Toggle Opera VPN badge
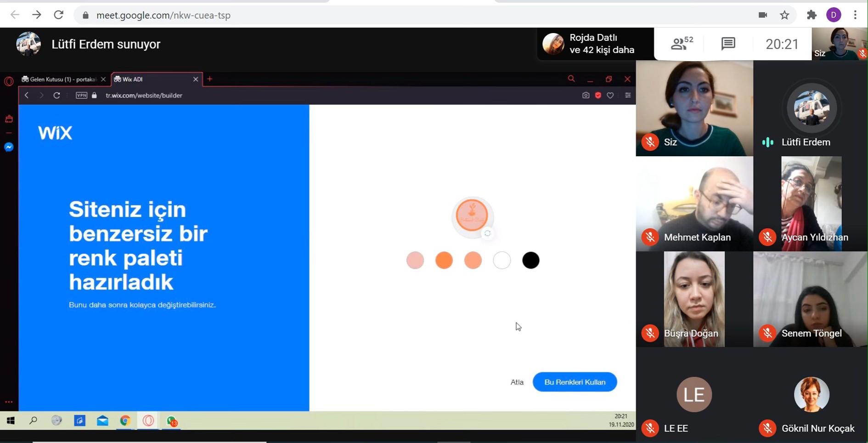This screenshot has width=868, height=443. 81,95
